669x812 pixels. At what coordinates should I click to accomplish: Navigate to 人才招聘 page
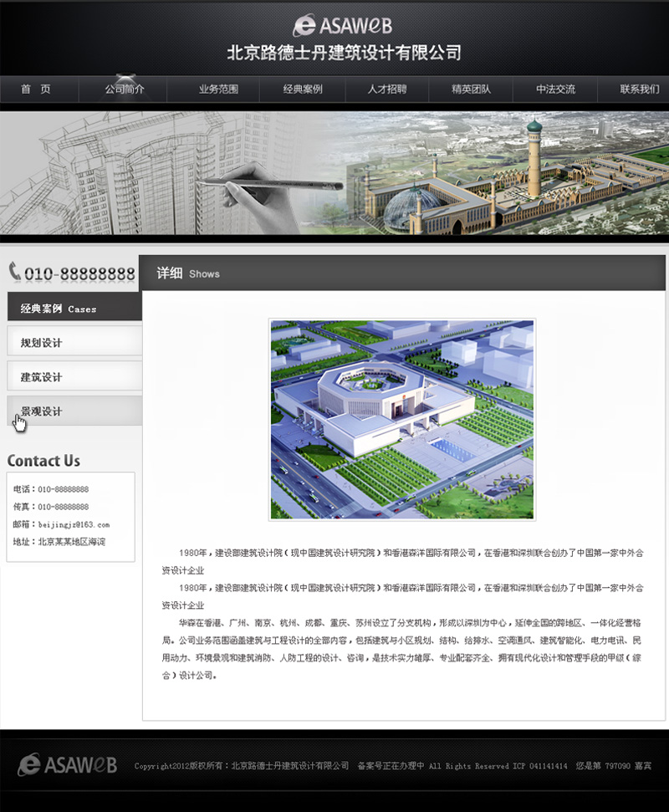(389, 89)
